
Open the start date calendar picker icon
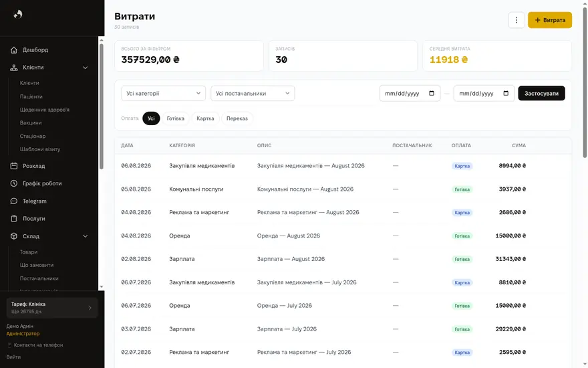[432, 94]
